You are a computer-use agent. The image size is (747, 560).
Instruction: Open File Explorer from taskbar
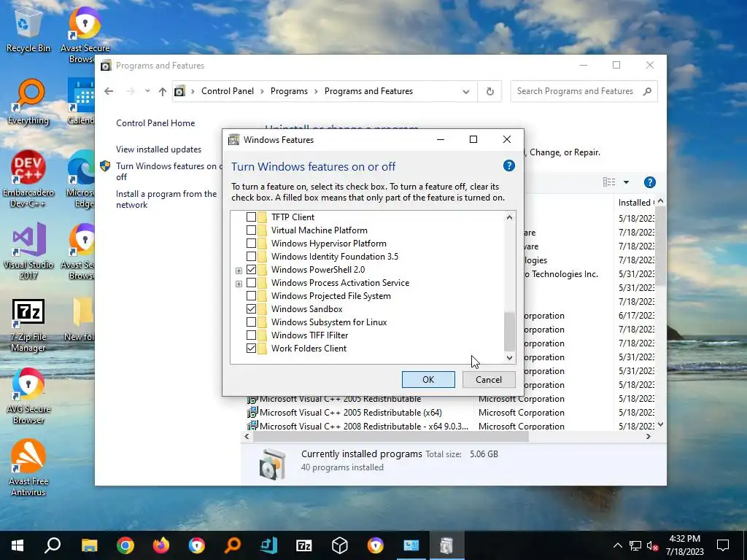[89, 545]
